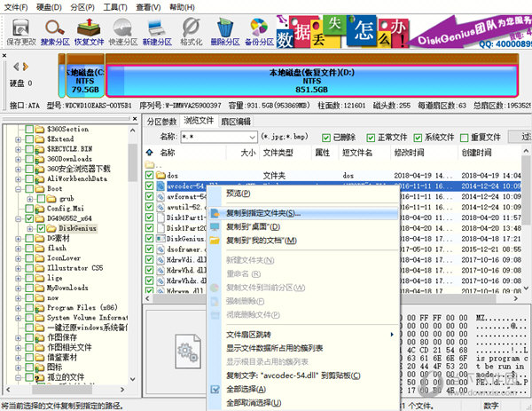Open the 名称 filename filter dropdown
The width and height of the screenshot is (532, 411).
coord(252,138)
